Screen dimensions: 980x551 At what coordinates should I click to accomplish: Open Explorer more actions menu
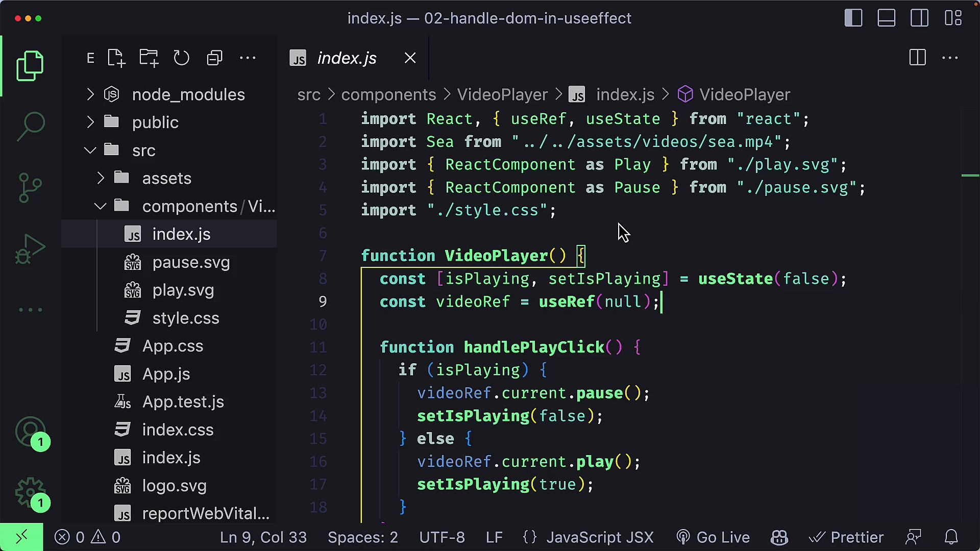pyautogui.click(x=248, y=58)
